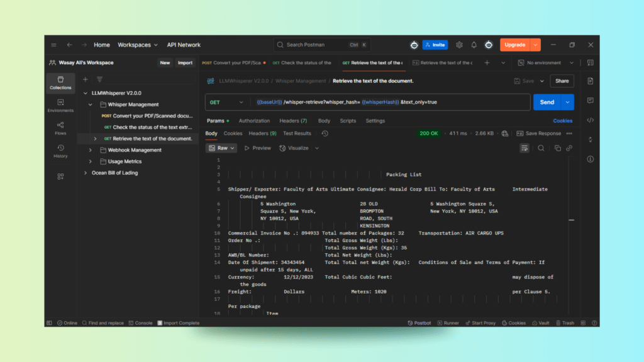Toggle the sidebar with the hamburger icon

[x=53, y=45]
